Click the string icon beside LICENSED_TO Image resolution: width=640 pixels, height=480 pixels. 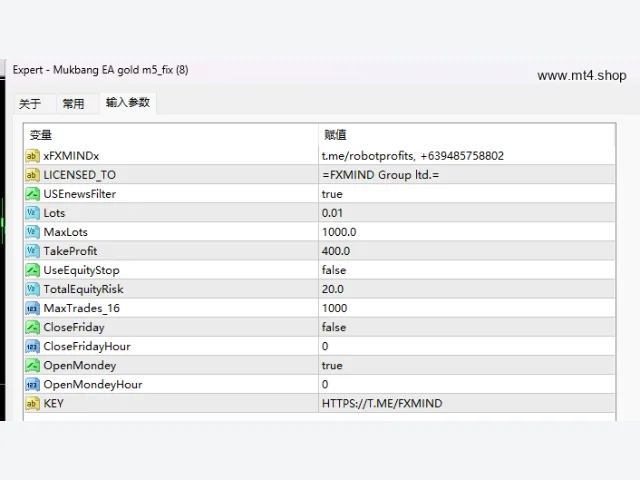click(x=32, y=175)
